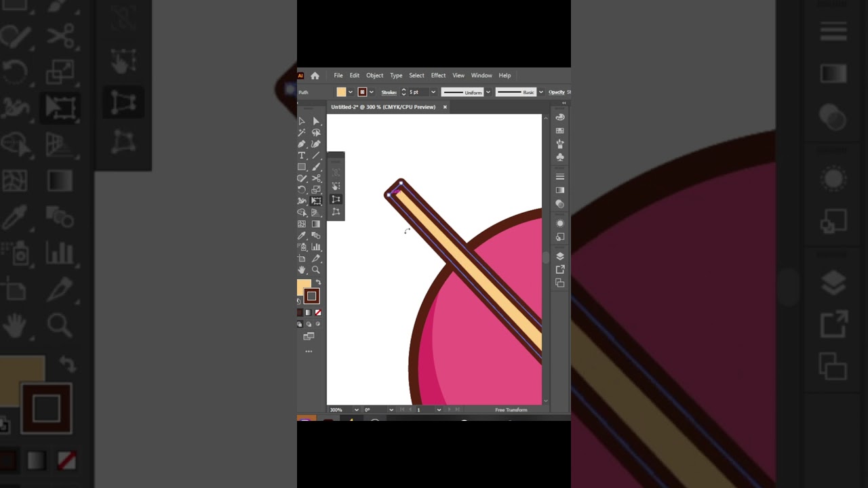Screen dimensions: 868x488
Task: Open the File menu
Action: coord(338,76)
